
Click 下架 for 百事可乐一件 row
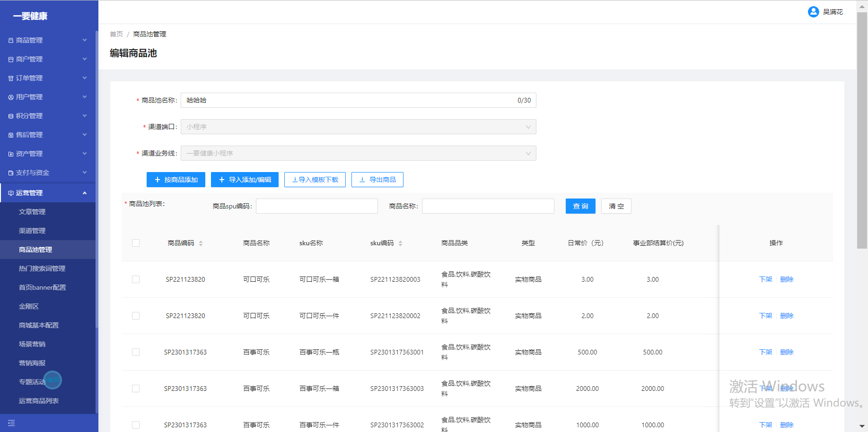click(765, 425)
